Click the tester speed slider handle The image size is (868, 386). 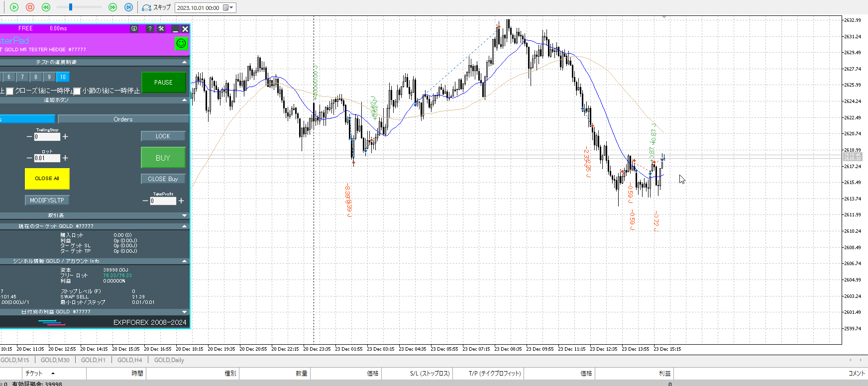tap(71, 7)
